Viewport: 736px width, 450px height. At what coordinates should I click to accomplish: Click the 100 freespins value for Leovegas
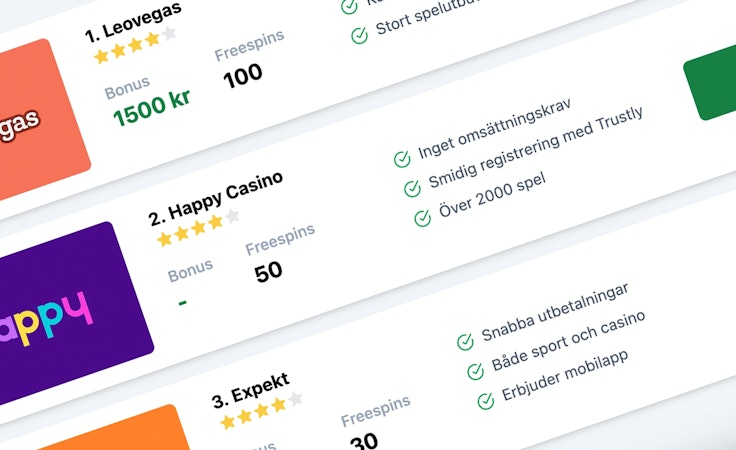[x=243, y=76]
